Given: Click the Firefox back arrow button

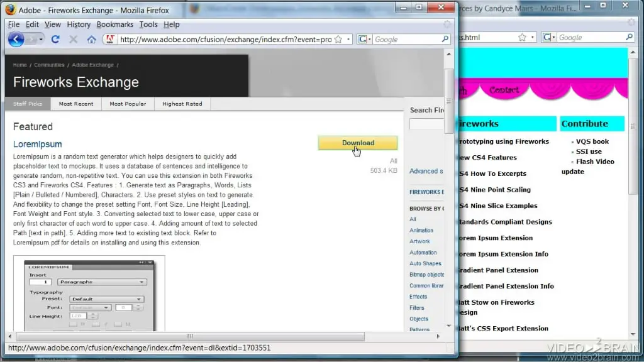Looking at the screenshot, I should tap(16, 40).
